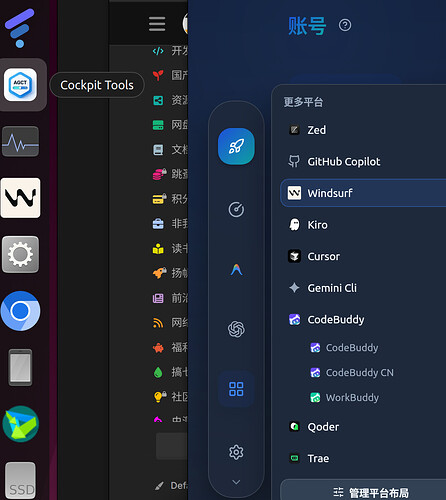Expand the CodeBuddy parent group
This screenshot has width=446, height=500.
[363, 319]
